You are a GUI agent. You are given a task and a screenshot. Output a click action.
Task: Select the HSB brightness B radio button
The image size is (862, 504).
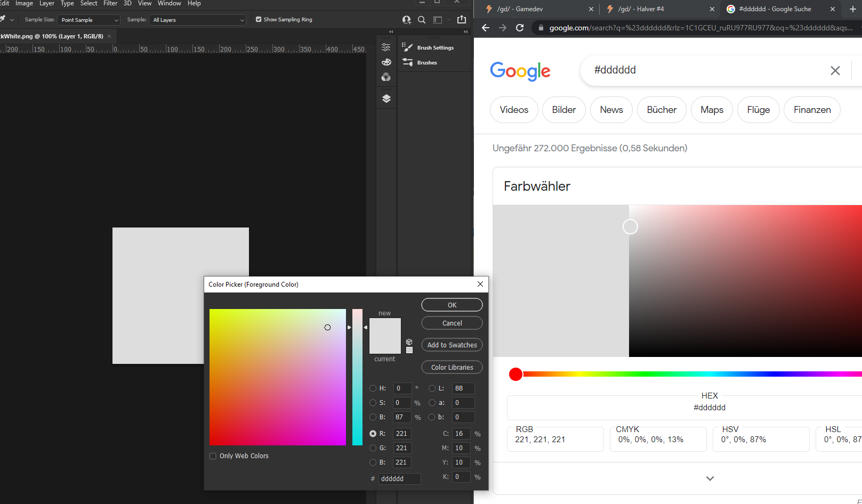point(373,417)
